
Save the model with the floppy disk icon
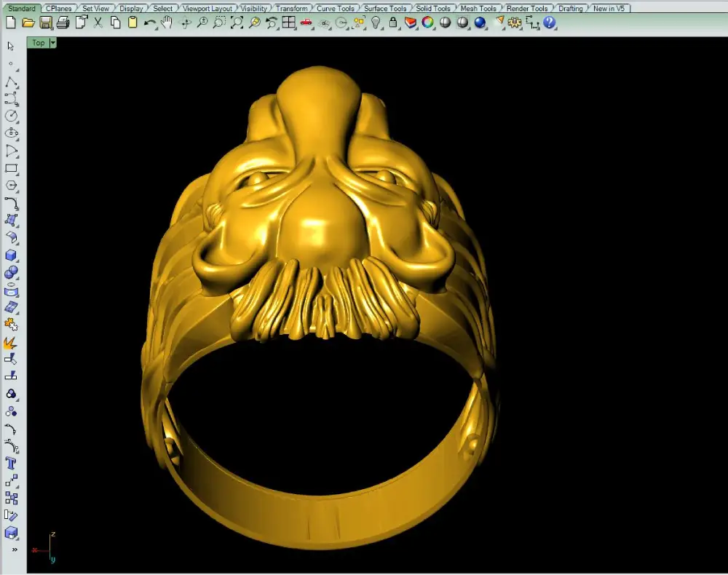45,23
